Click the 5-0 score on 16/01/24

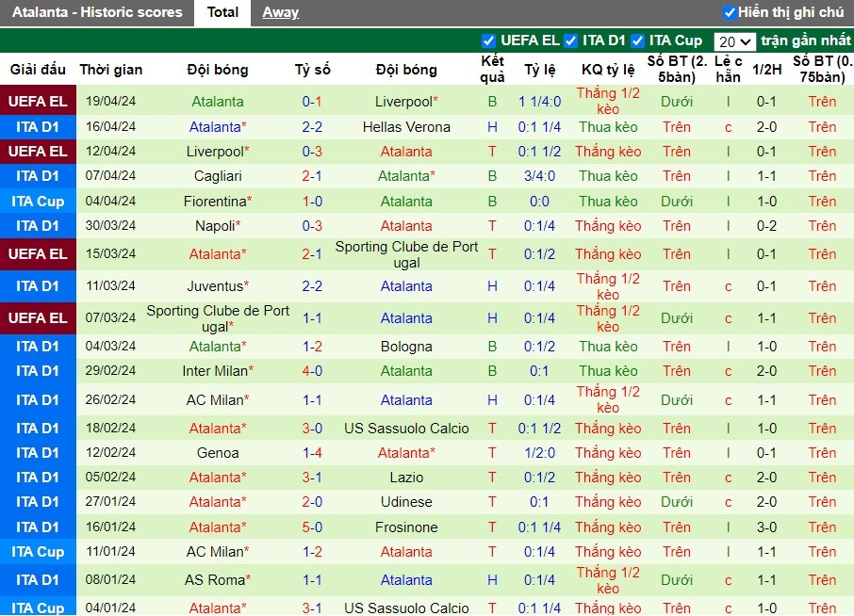pos(312,527)
